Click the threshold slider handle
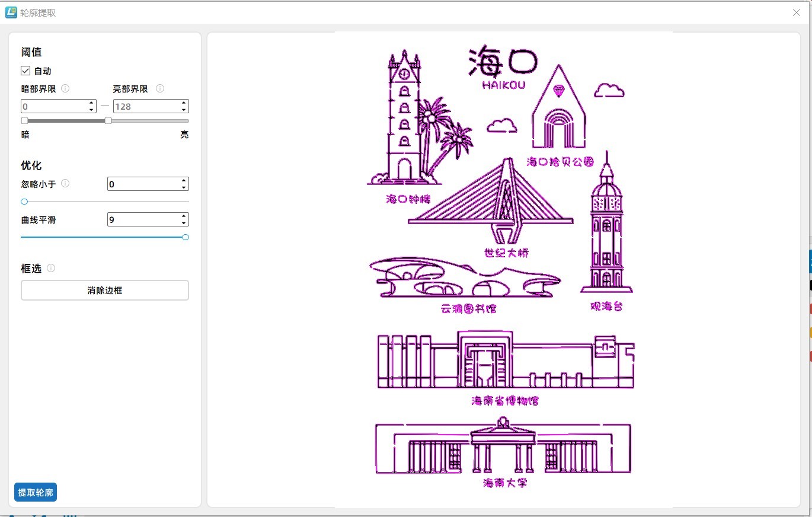 coord(107,120)
